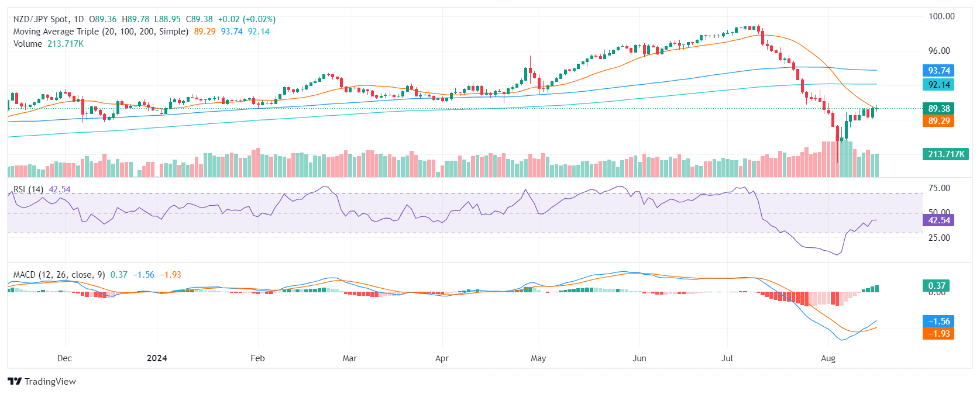Select the purple 42.54 RSI axis tag
Viewport: 980px width, 394px height.
[938, 220]
